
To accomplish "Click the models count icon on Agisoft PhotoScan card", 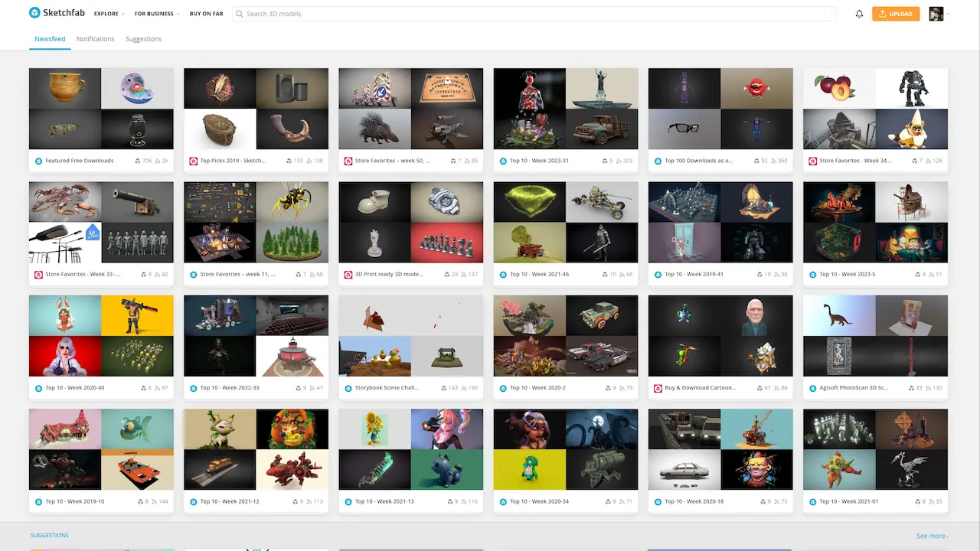I will pyautogui.click(x=912, y=388).
